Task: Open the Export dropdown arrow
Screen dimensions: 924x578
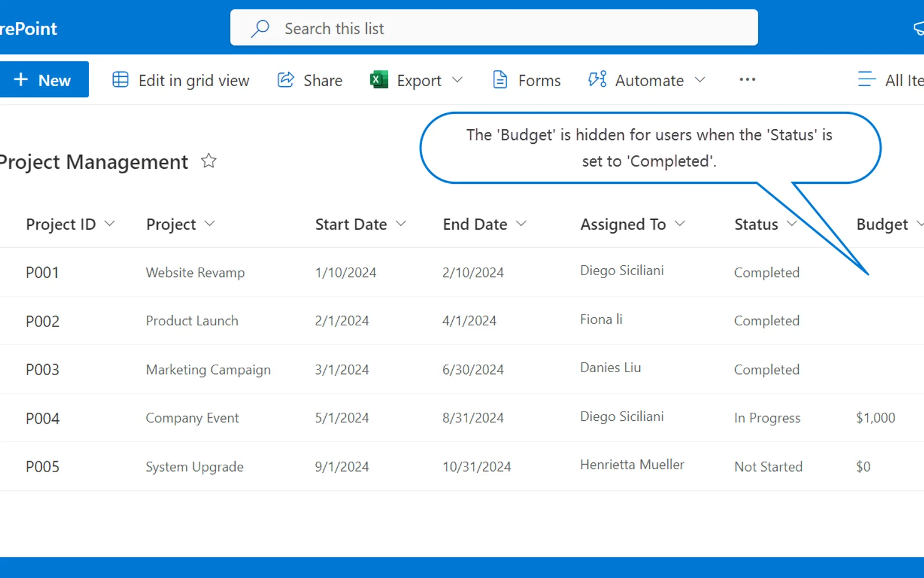Action: point(457,80)
